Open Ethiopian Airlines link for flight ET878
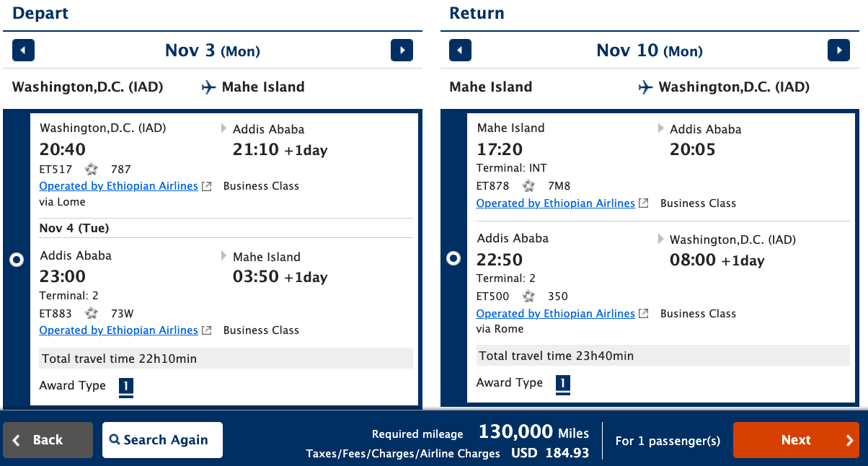This screenshot has height=466, width=868. tap(556, 203)
